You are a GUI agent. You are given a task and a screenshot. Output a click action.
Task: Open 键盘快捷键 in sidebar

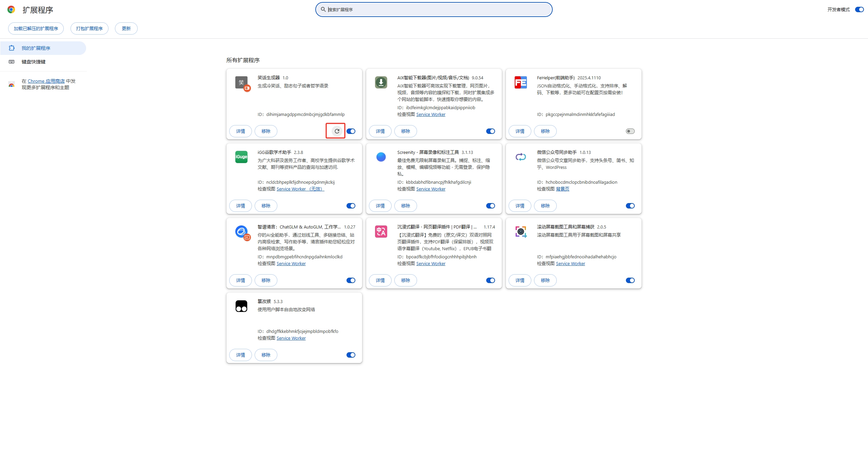point(34,62)
